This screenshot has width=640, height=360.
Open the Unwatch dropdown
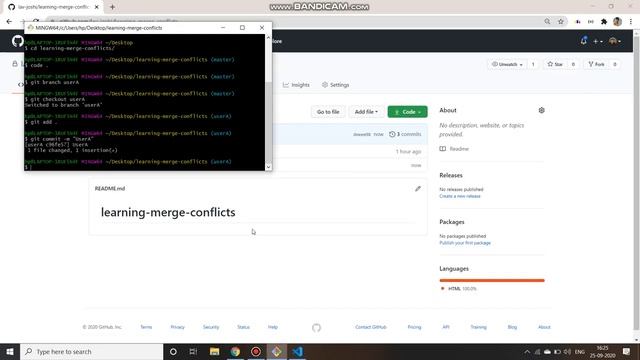coord(507,64)
